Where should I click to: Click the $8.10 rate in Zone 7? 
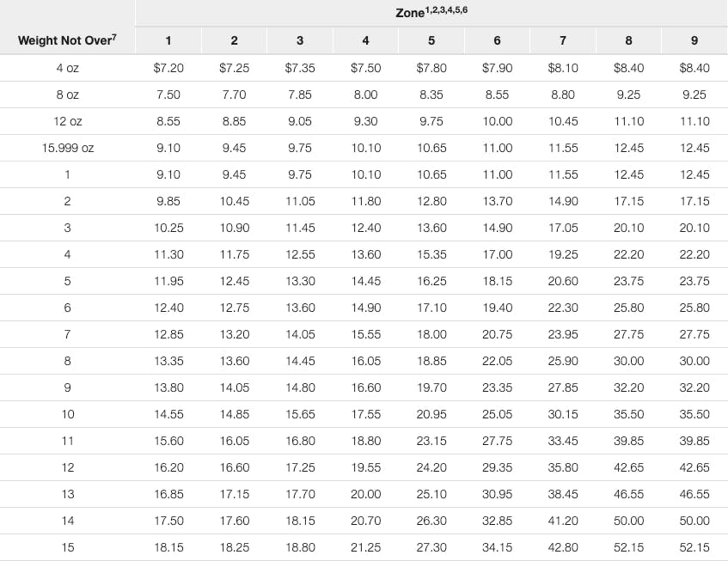click(x=563, y=68)
